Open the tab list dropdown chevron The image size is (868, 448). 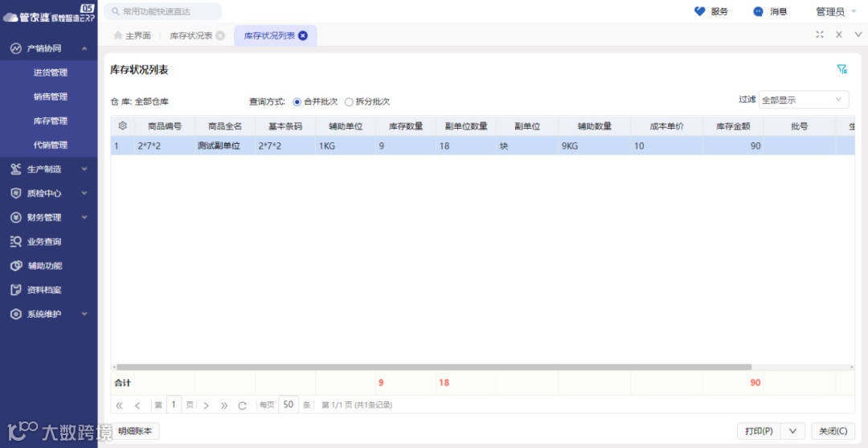858,35
